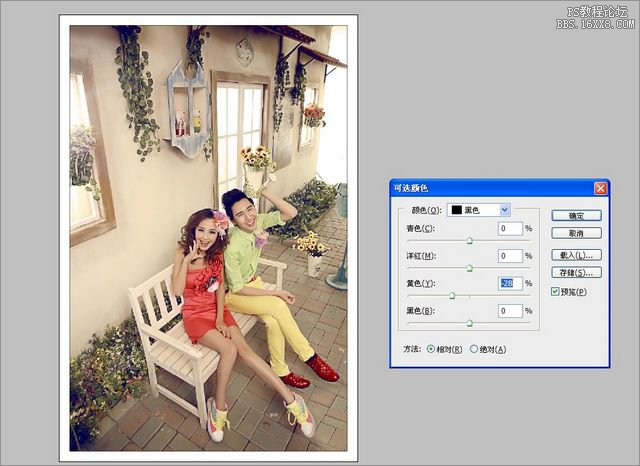Toggle the 预览(P) preview checkbox
Image resolution: width=640 pixels, height=466 pixels.
[556, 291]
